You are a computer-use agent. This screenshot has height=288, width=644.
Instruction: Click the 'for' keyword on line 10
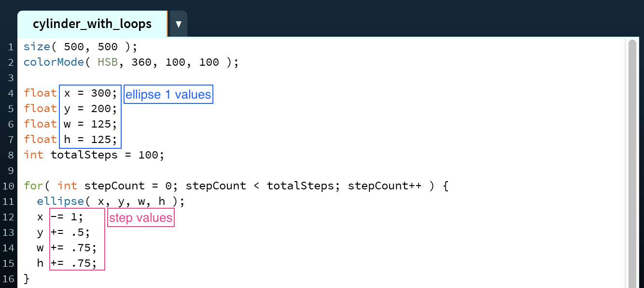pyautogui.click(x=33, y=186)
